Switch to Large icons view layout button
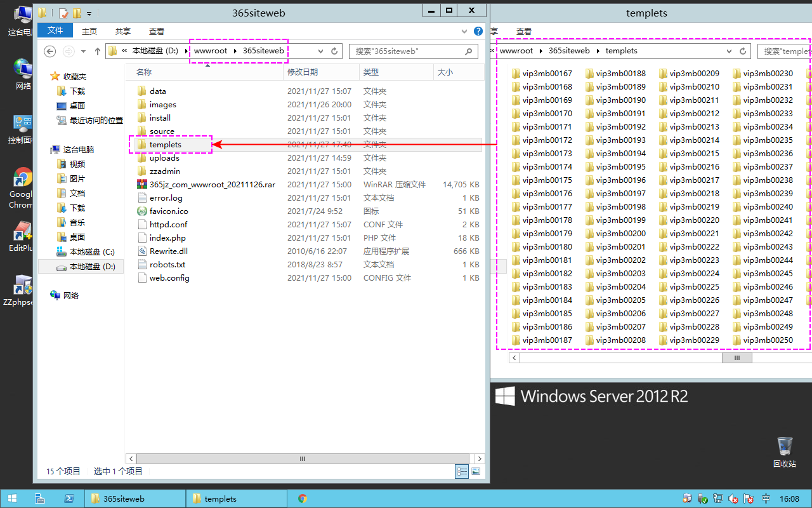 coord(475,471)
